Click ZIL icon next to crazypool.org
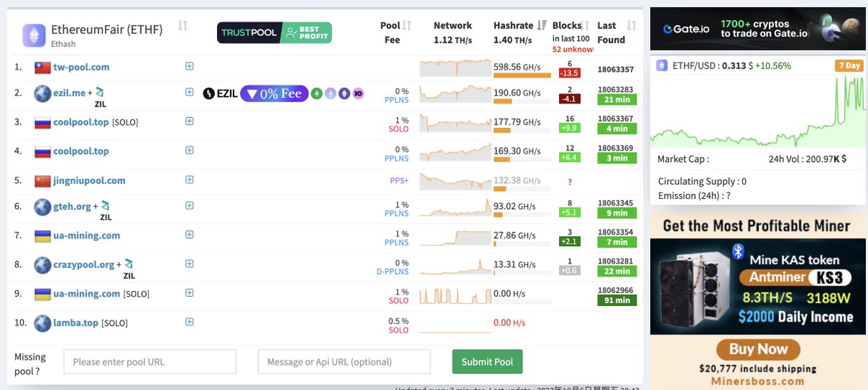Viewport: 868px width, 390px height. pos(129,264)
